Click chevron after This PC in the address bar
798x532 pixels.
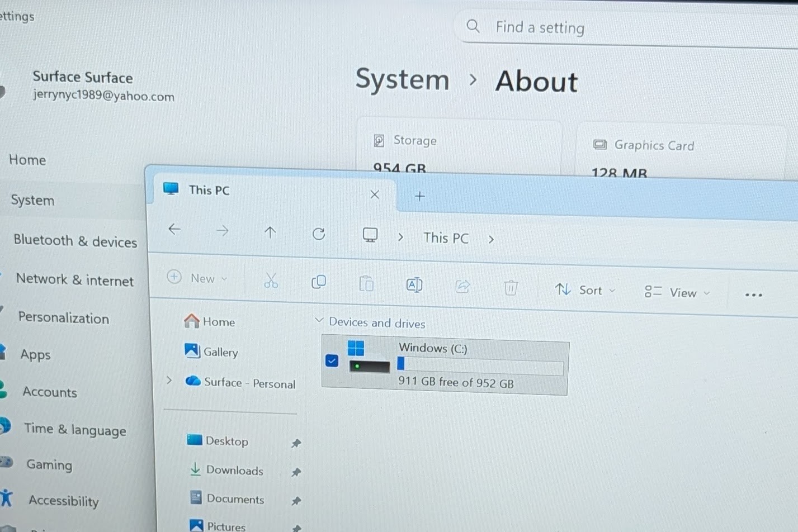tap(491, 239)
